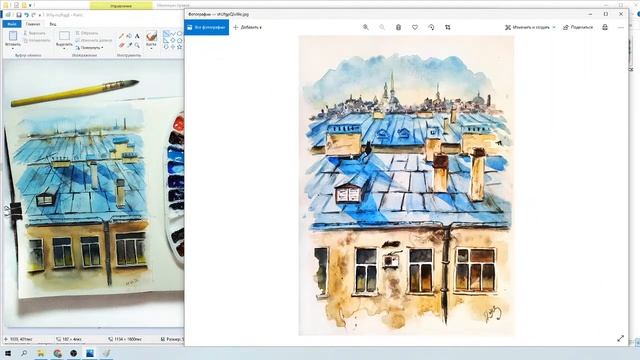Select the Pencil tool in Paint
Screen dimensions: 640x360
[121, 36]
